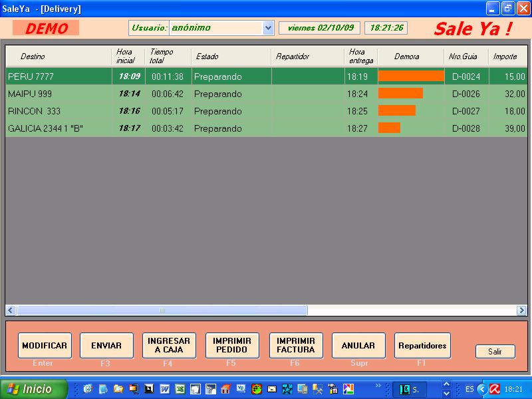Sort by the Repartidor column header
Image resolution: width=532 pixels, height=399 pixels.
308,57
